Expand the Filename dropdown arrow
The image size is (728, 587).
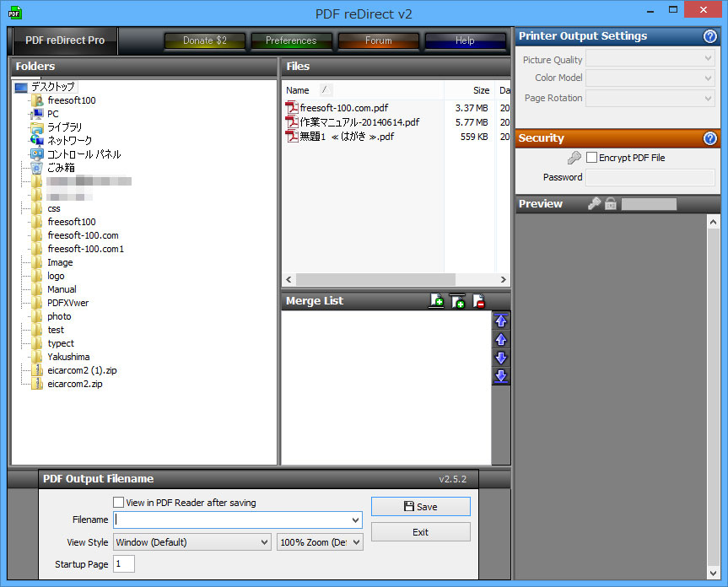tap(356, 520)
